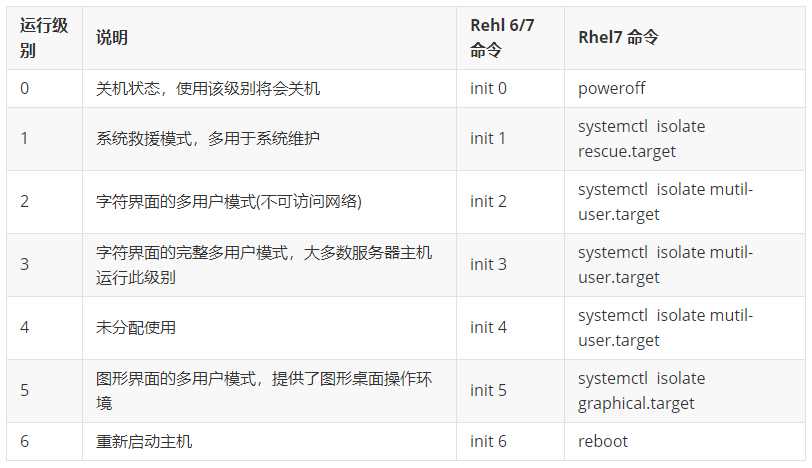Image resolution: width=812 pixels, height=468 pixels.
Task: Click the Rhel7 命令 header cell
Action: 685,38
